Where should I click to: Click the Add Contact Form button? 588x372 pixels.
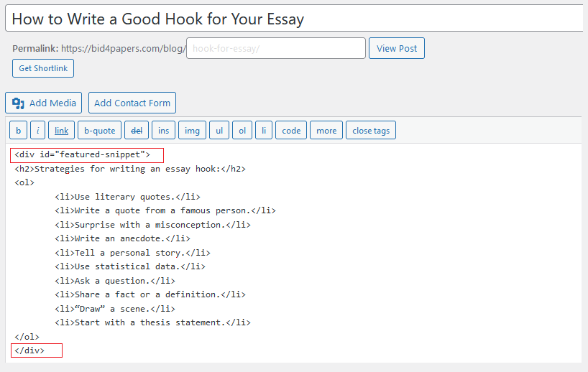(132, 103)
